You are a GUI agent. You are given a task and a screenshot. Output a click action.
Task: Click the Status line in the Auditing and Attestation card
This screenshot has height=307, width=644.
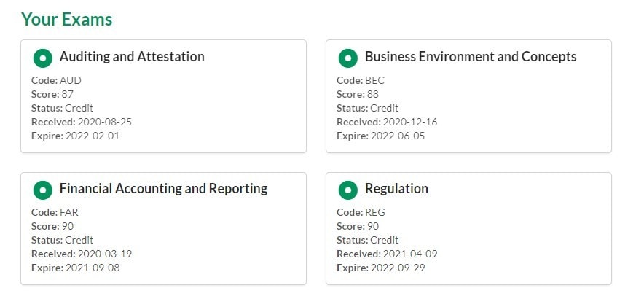(62, 108)
